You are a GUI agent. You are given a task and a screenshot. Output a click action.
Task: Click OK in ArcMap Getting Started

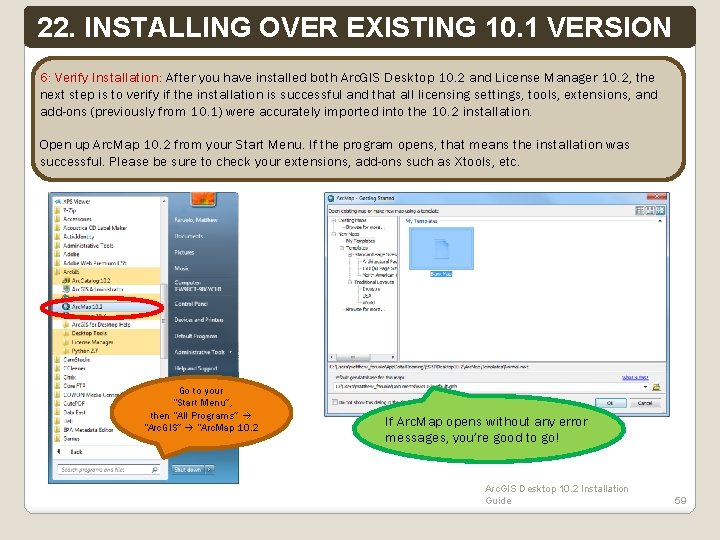pyautogui.click(x=611, y=403)
